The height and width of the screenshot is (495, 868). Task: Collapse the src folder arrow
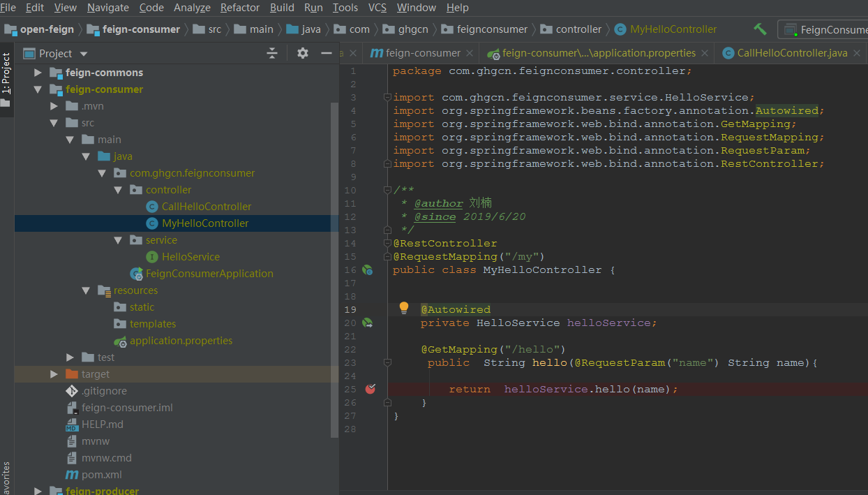54,123
